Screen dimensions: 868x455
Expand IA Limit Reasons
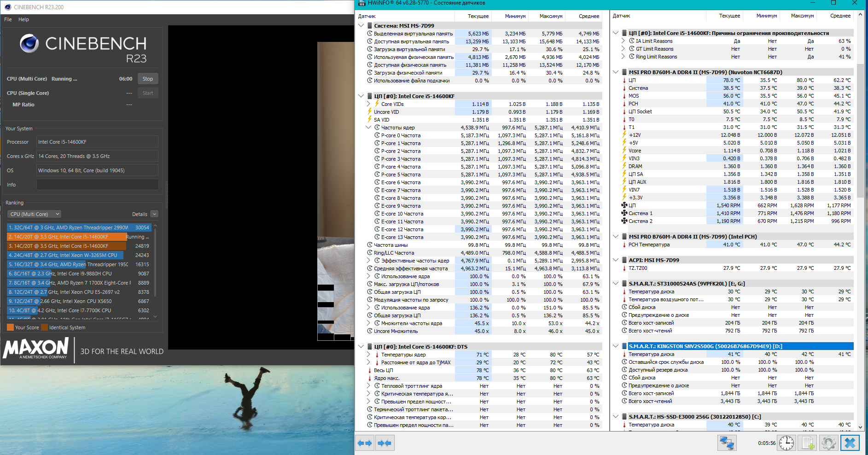(x=623, y=41)
